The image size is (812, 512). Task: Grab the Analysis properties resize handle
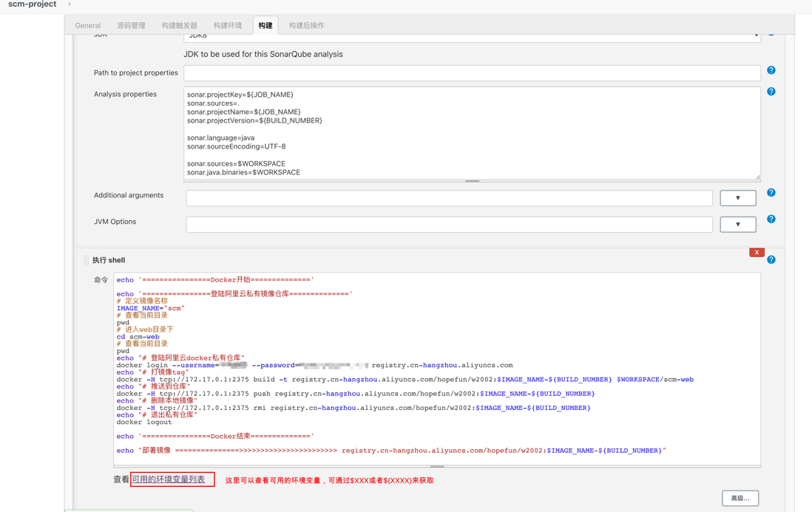(472, 181)
